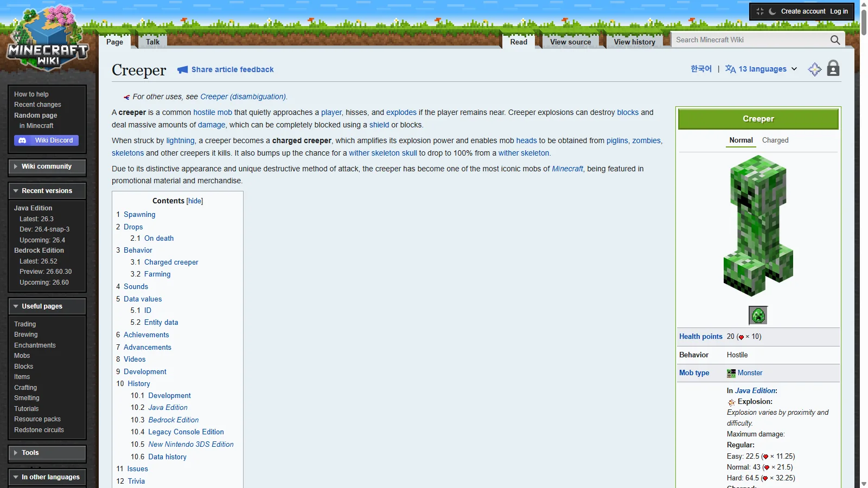Click the Monster mob type icon
Image resolution: width=868 pixels, height=488 pixels.
click(x=731, y=373)
